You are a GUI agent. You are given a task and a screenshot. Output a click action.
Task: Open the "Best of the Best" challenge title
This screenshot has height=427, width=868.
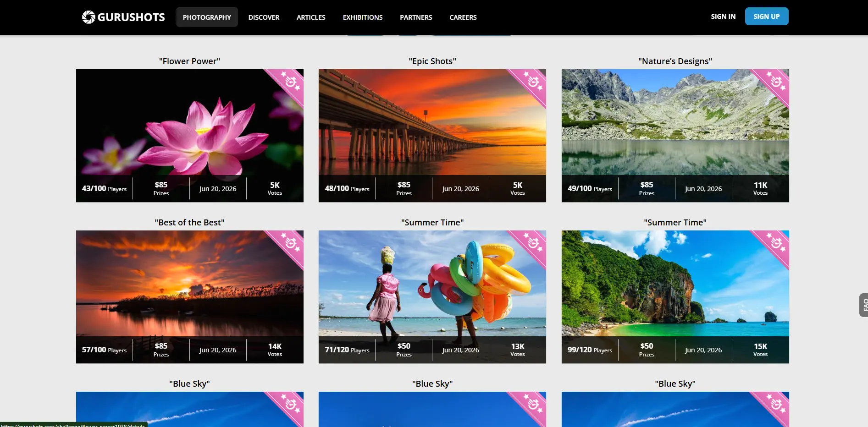click(189, 222)
